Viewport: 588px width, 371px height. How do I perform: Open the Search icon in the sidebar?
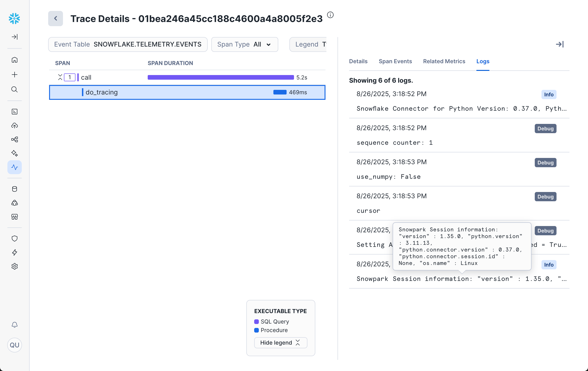coord(14,89)
